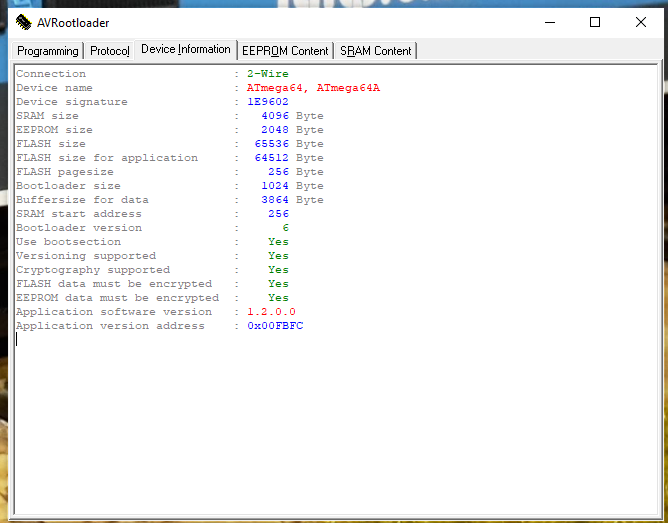Click the ATmega64, ATmega64A device name text
The width and height of the screenshot is (668, 523).
313,88
